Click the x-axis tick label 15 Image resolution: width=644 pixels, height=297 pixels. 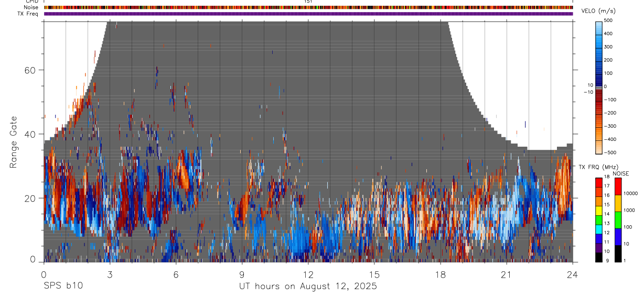point(374,274)
